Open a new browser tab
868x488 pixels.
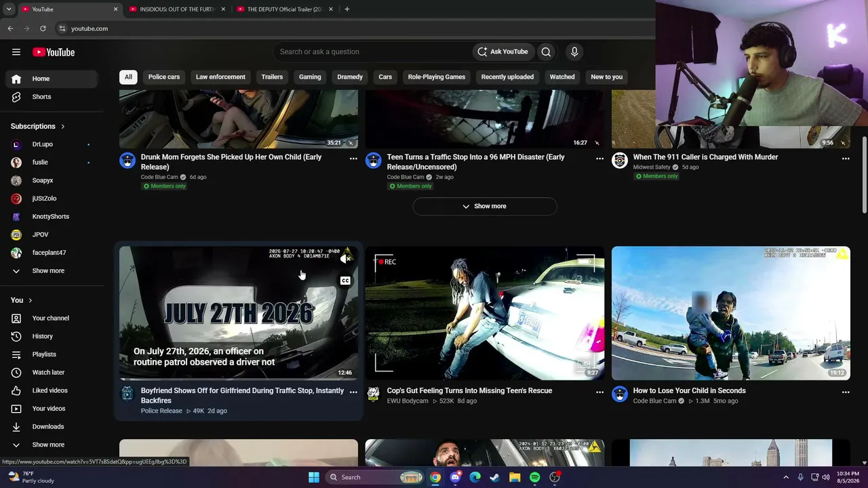pyautogui.click(x=347, y=9)
